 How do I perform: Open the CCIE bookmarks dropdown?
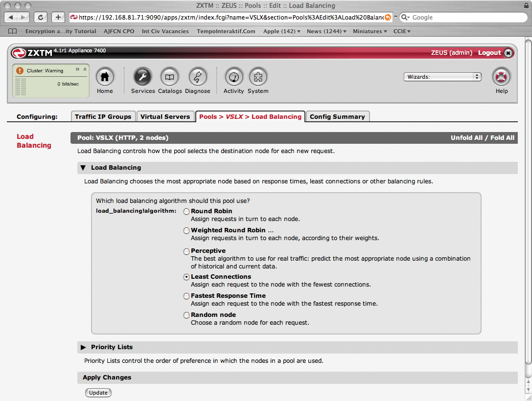pos(402,31)
